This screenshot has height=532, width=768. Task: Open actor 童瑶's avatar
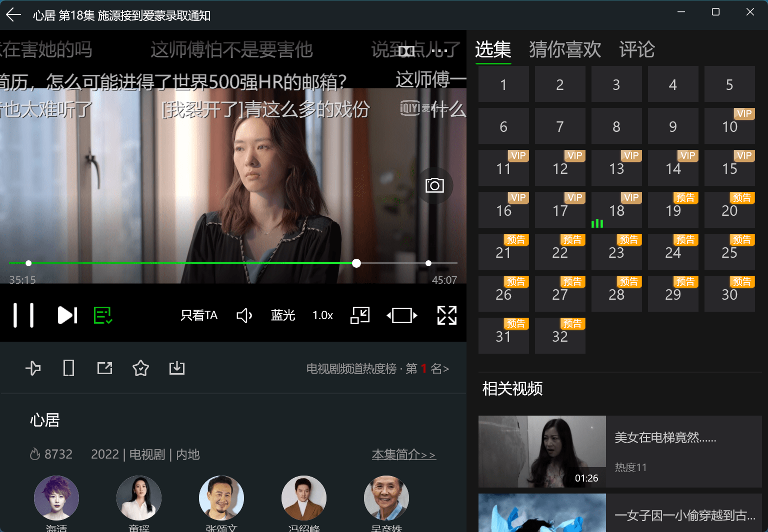coord(139,498)
